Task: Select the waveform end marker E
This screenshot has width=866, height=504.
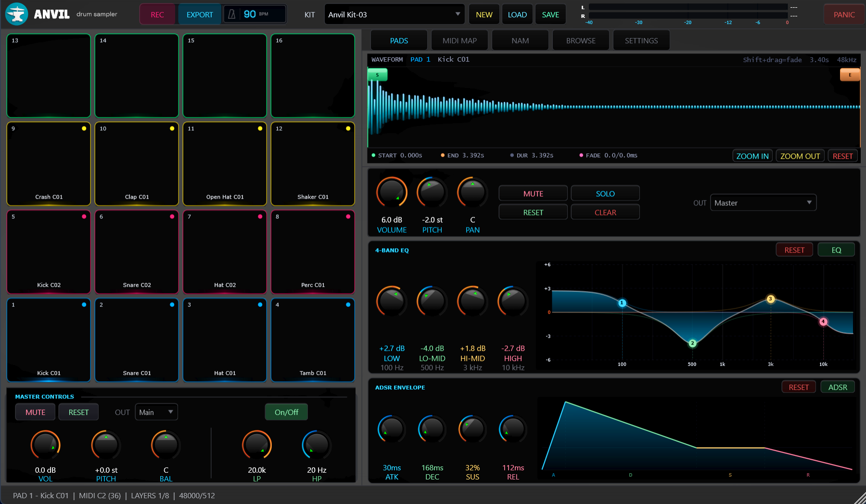Action: click(x=850, y=75)
